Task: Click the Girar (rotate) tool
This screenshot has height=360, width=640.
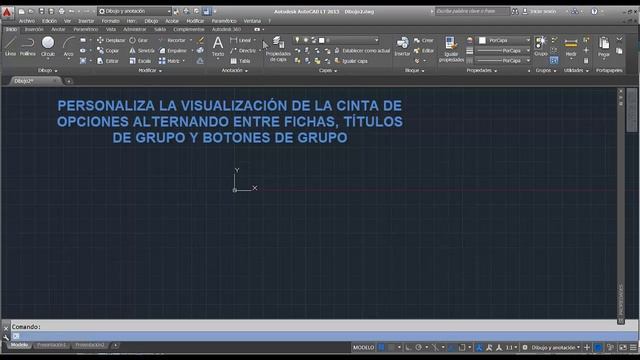Action: pos(139,40)
